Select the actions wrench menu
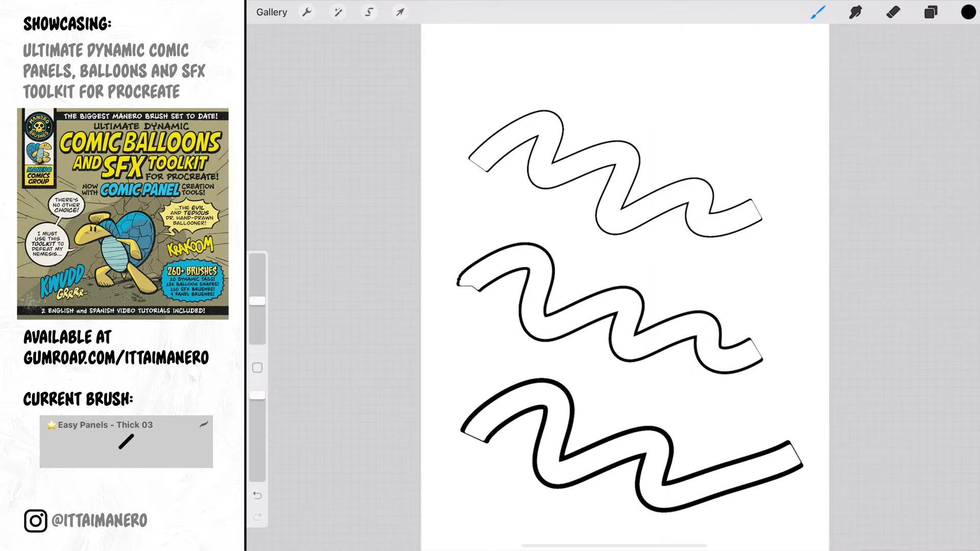 tap(307, 12)
